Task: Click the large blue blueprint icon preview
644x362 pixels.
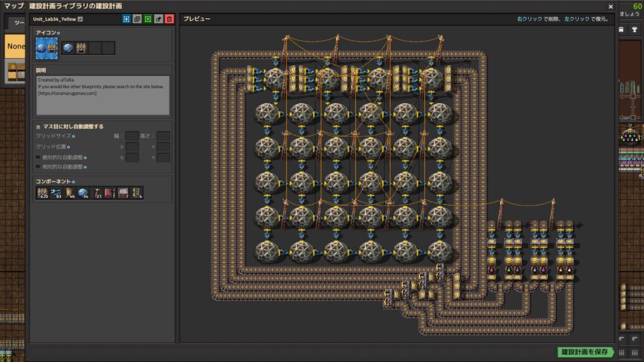Action: pos(47,48)
